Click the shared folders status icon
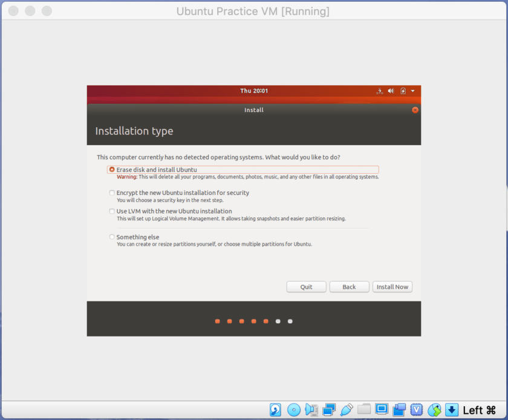Screen dimensions: 508x420 (x=364, y=409)
